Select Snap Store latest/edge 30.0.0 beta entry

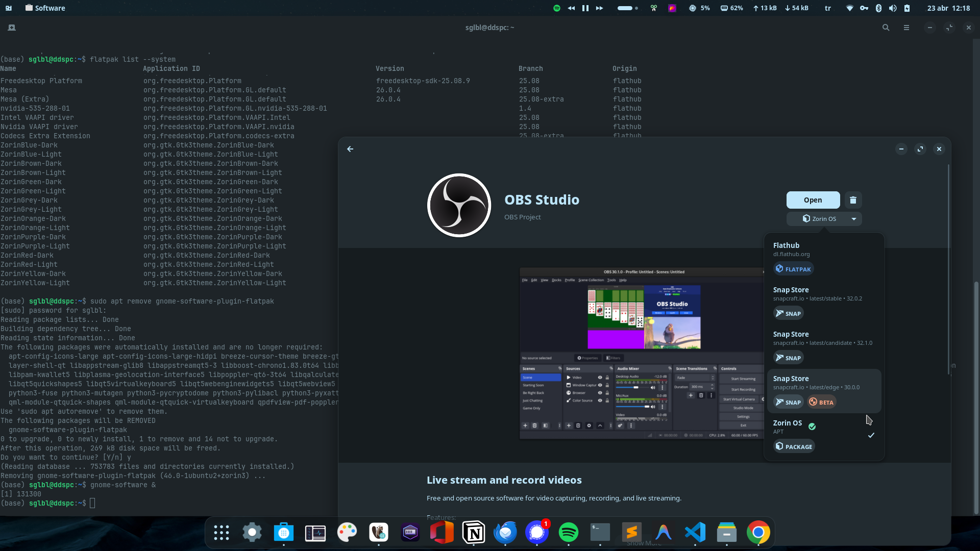824,391
